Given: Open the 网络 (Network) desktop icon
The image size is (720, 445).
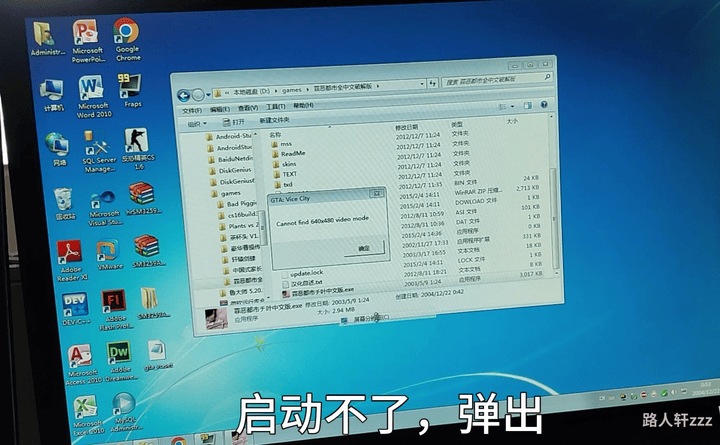Looking at the screenshot, I should [x=58, y=149].
